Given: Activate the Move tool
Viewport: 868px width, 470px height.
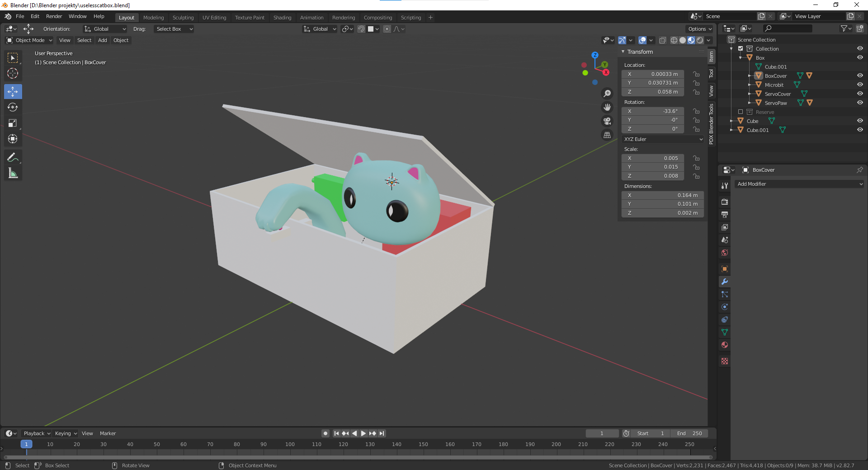Looking at the screenshot, I should [x=13, y=91].
